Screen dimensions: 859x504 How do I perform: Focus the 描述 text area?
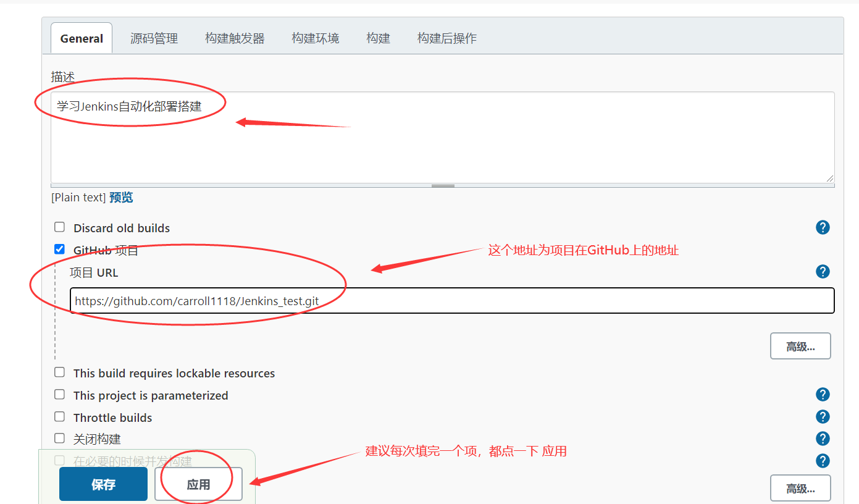click(x=443, y=137)
